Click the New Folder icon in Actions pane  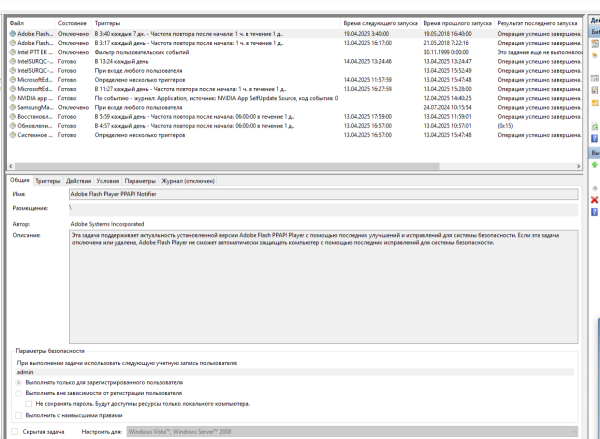595,103
